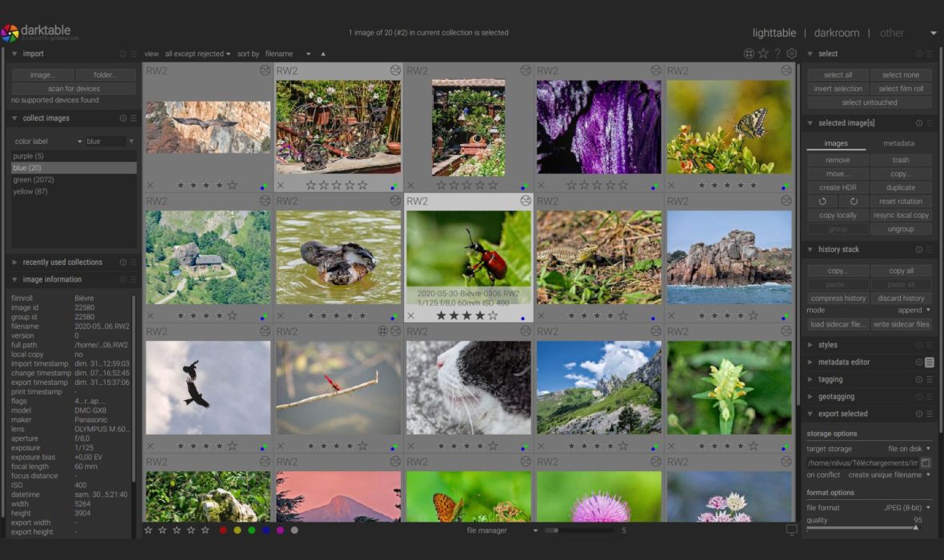Toggle the green color label in bottom bar
944x560 pixels.
[252, 530]
